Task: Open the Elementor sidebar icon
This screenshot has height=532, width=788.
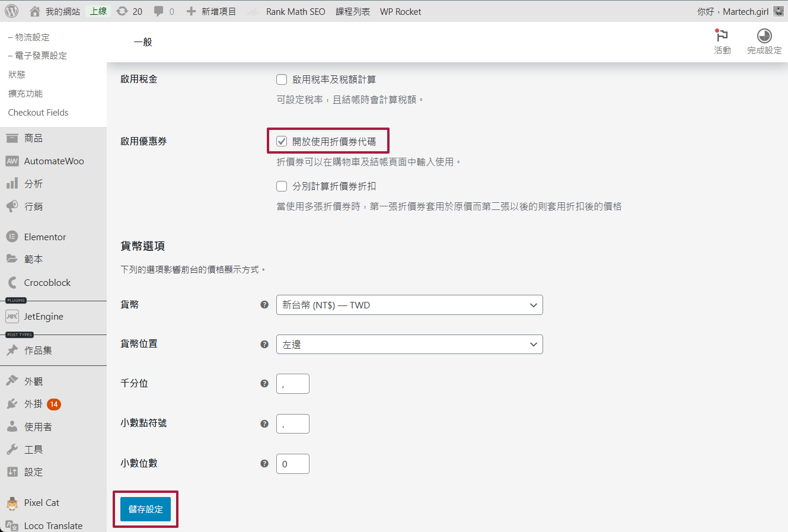Action: (12, 237)
